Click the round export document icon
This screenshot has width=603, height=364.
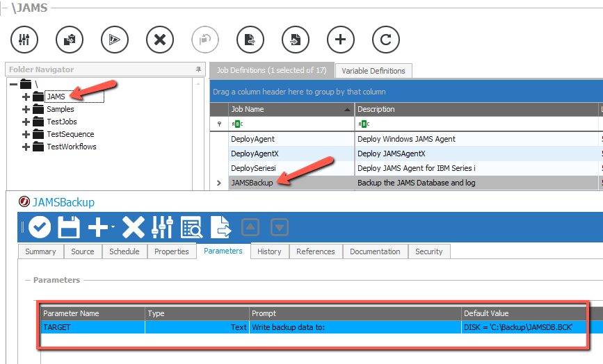click(x=250, y=39)
